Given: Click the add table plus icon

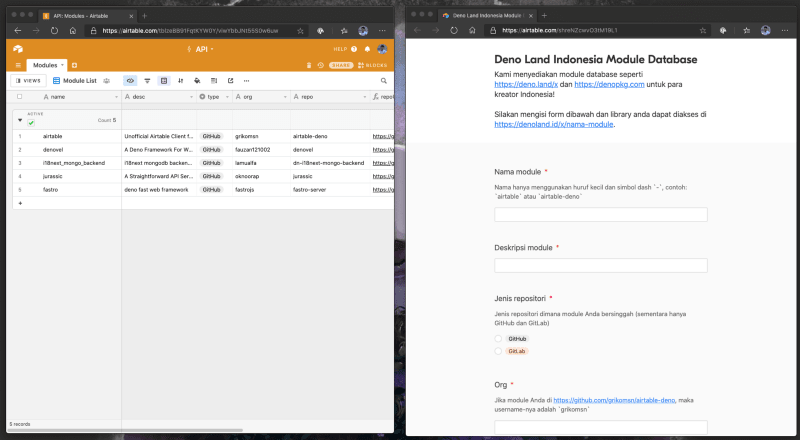Looking at the screenshot, I should click(74, 65).
